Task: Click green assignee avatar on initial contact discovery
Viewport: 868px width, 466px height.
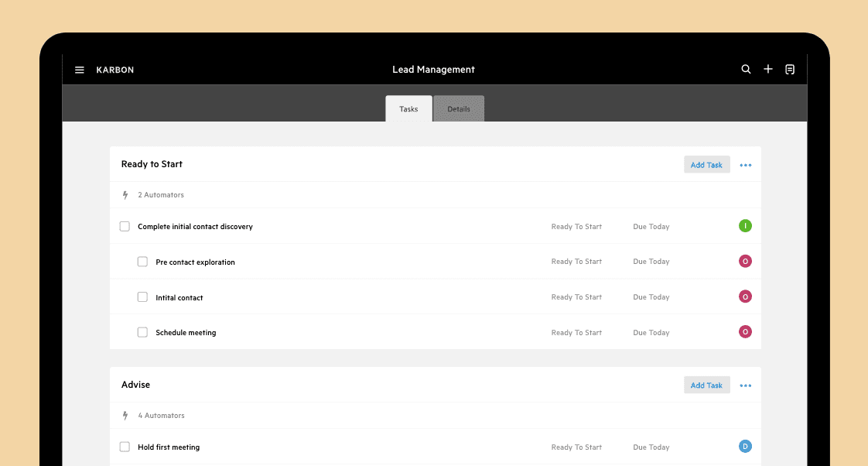Action: (x=745, y=226)
